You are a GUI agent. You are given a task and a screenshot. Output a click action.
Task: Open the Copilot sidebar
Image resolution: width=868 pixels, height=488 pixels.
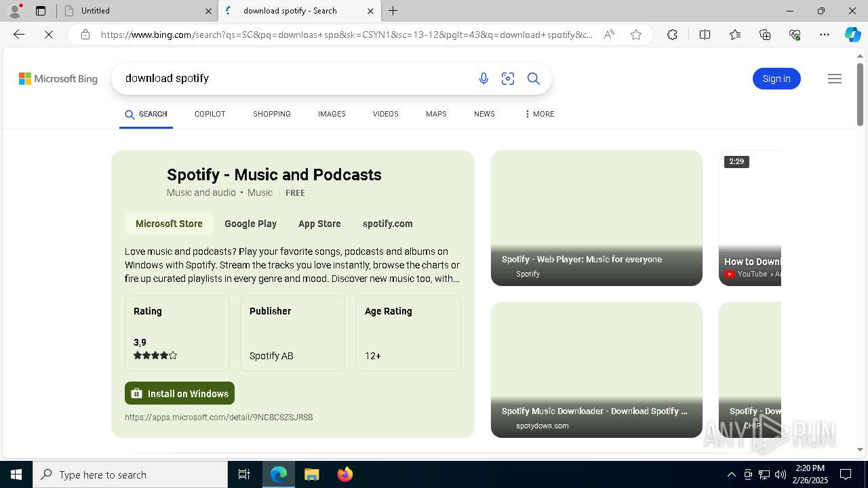[852, 35]
